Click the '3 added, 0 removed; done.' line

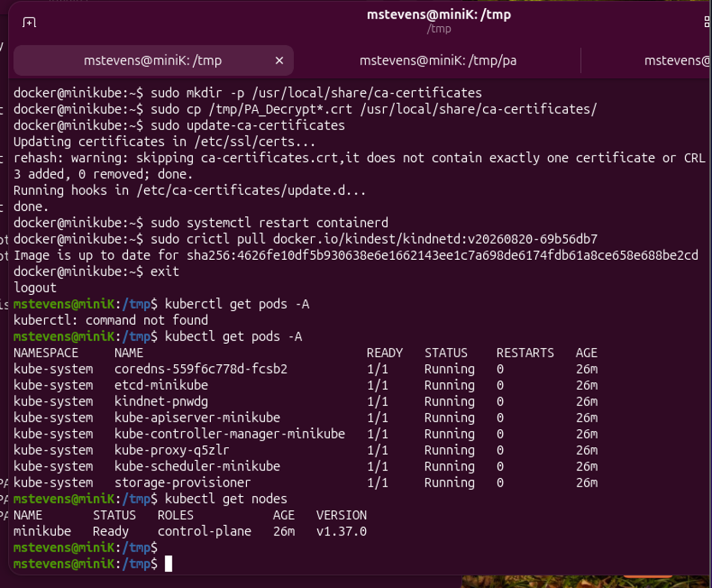(x=103, y=174)
